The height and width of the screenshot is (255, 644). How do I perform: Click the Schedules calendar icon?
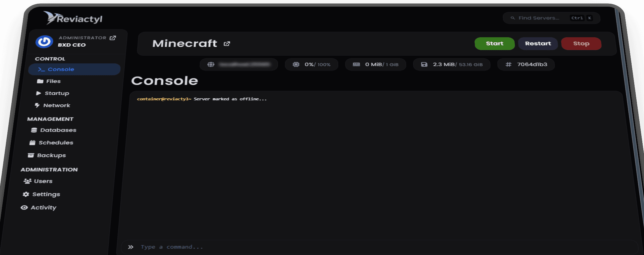[x=33, y=143]
